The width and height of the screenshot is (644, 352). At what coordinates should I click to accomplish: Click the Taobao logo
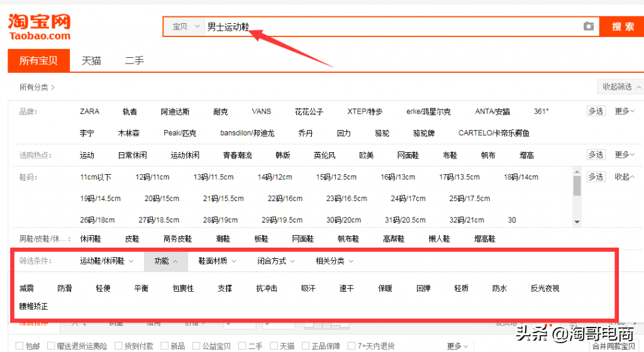coord(40,27)
